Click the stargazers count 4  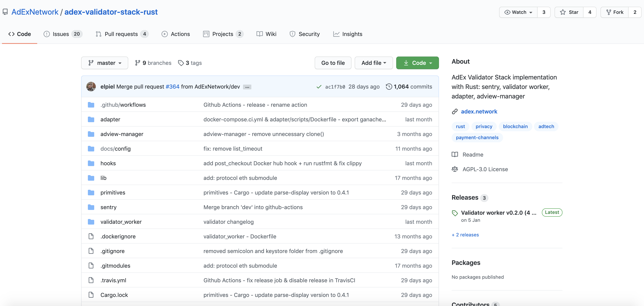pos(590,12)
